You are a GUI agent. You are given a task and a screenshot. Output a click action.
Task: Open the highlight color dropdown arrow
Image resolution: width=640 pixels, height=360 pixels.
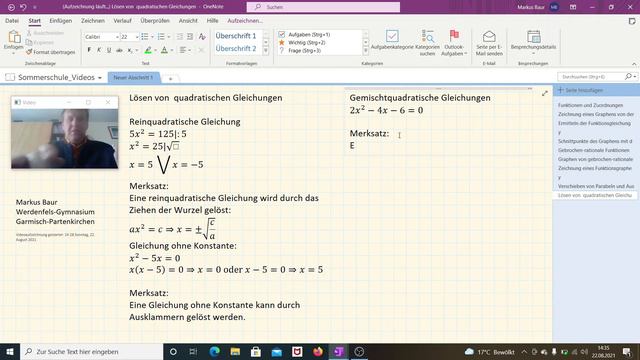point(155,50)
